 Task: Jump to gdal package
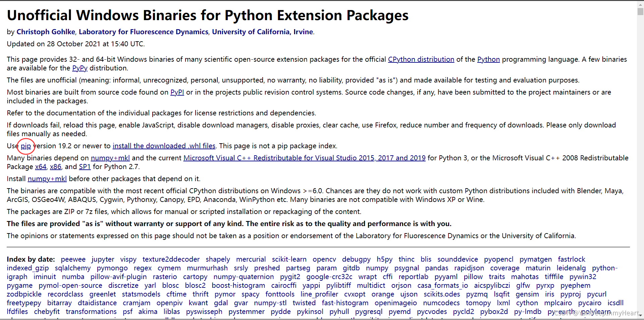click(x=221, y=303)
